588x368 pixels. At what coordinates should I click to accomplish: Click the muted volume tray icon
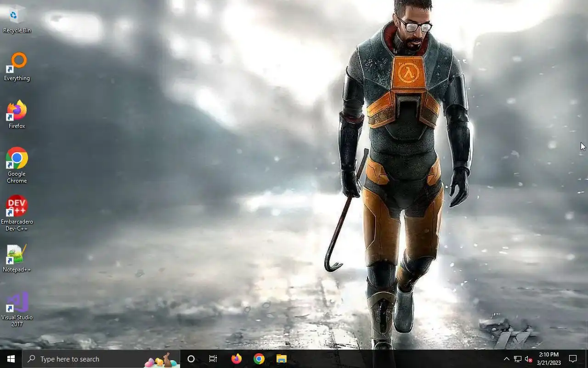pos(528,359)
